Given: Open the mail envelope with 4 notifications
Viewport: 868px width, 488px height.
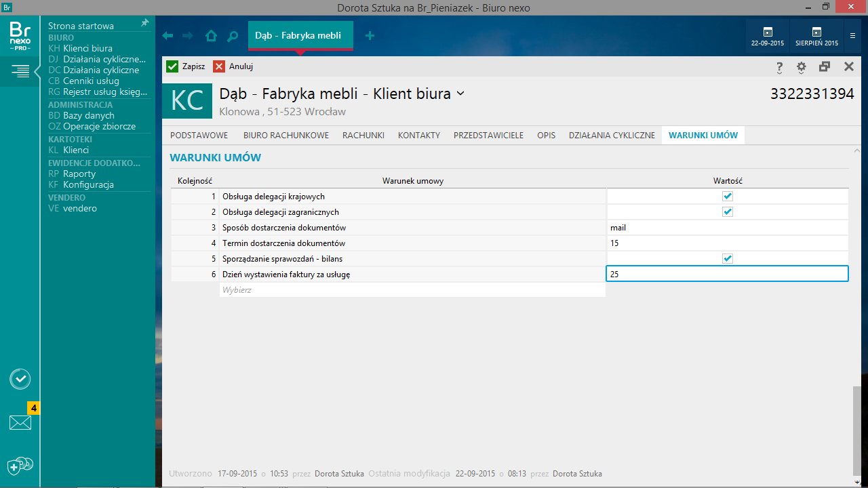Looking at the screenshot, I should 20,422.
